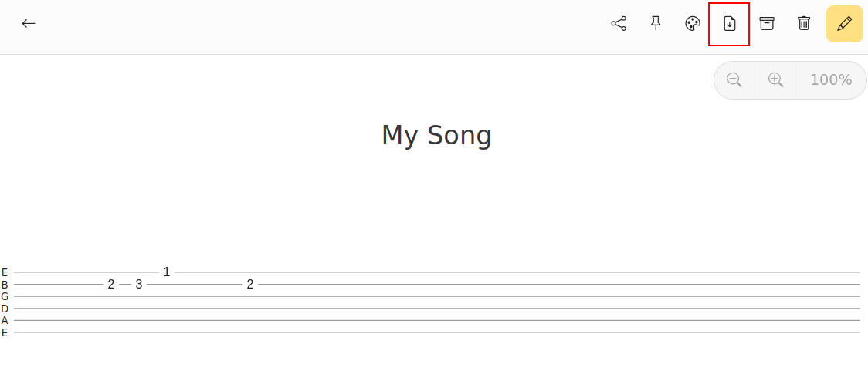This screenshot has width=868, height=385.
Task: Zoom out with the magnifier minus icon
Action: [x=734, y=79]
